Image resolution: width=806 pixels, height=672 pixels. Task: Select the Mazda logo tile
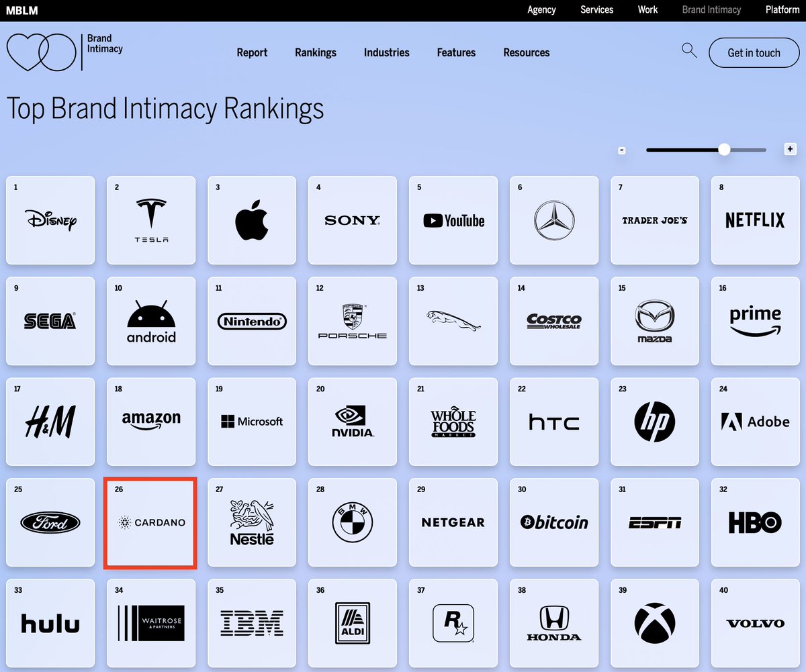tap(655, 321)
